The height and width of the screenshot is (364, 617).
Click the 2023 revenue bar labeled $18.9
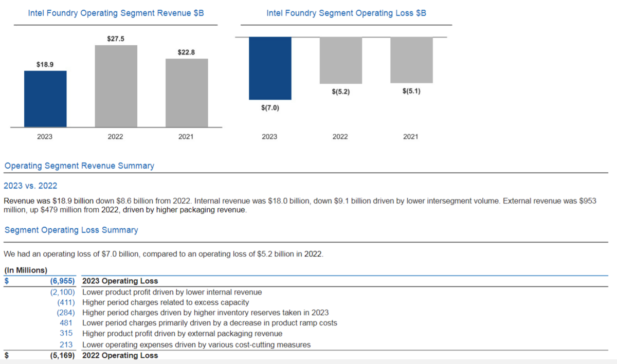45,99
